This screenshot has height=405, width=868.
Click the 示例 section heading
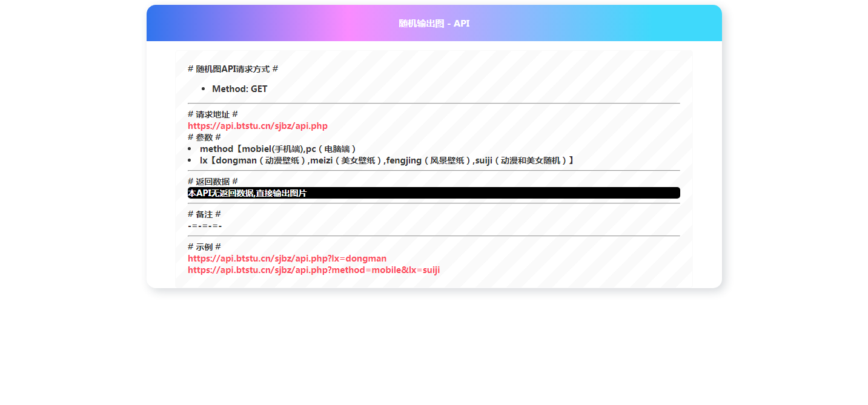(204, 247)
